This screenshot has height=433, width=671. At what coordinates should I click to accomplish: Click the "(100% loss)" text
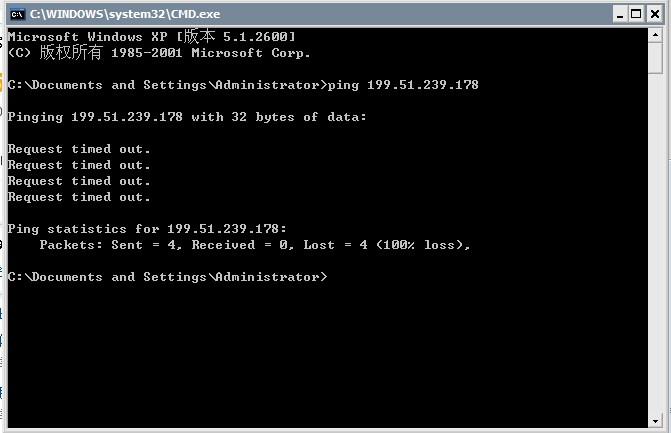tap(423, 245)
